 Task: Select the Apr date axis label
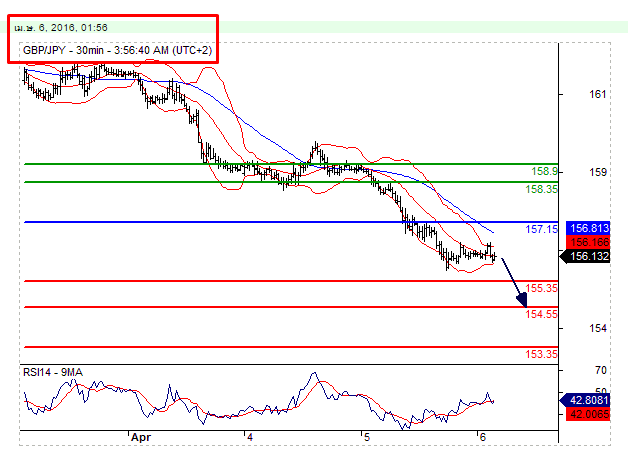click(x=141, y=437)
